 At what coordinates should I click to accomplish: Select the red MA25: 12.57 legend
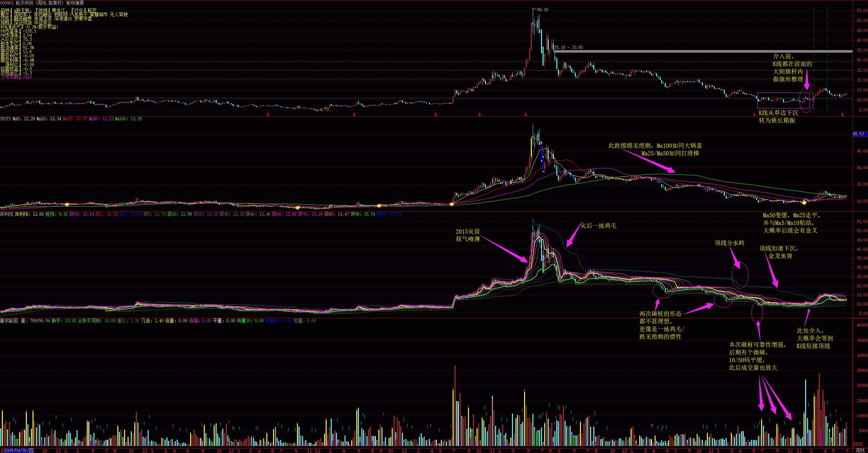click(75, 119)
